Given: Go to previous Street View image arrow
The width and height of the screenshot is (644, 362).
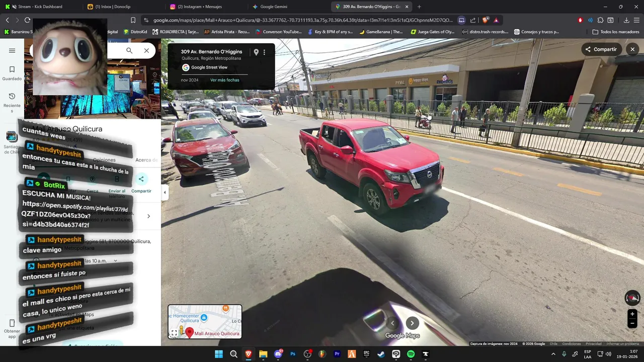Looking at the screenshot, I should 393,323.
